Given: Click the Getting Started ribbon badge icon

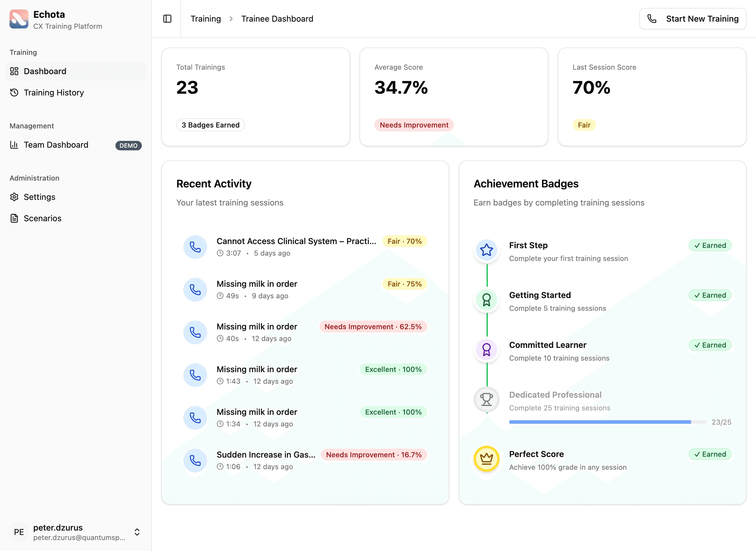Looking at the screenshot, I should [x=486, y=300].
